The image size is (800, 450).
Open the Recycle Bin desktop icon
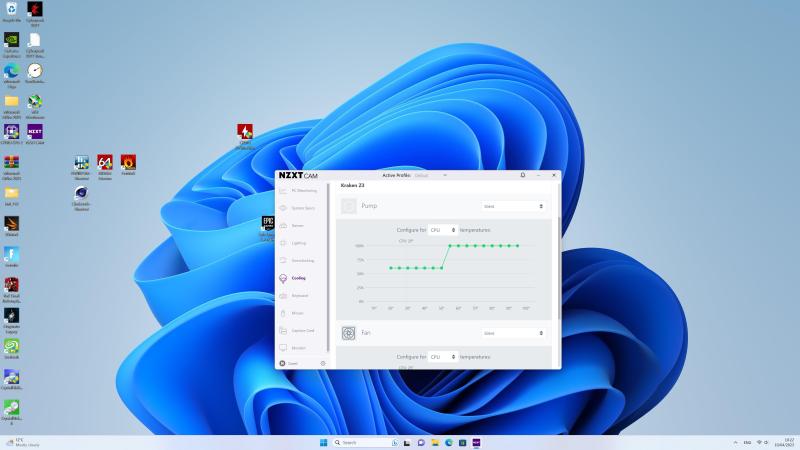[x=11, y=10]
